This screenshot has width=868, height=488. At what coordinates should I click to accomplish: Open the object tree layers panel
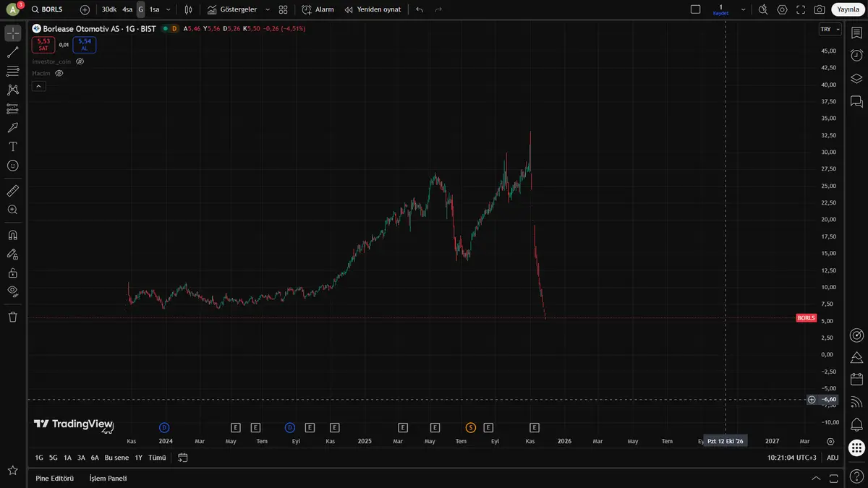tap(856, 79)
